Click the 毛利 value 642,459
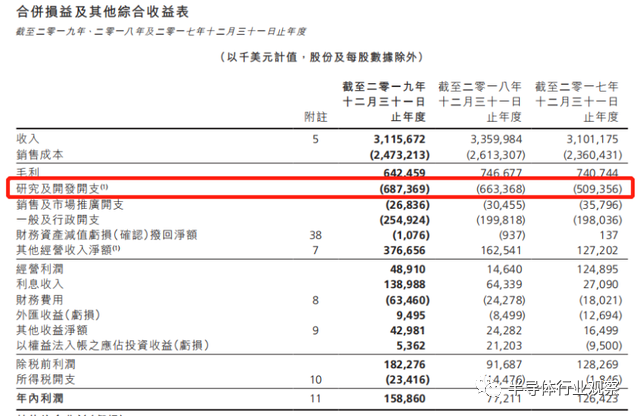 tap(402, 172)
